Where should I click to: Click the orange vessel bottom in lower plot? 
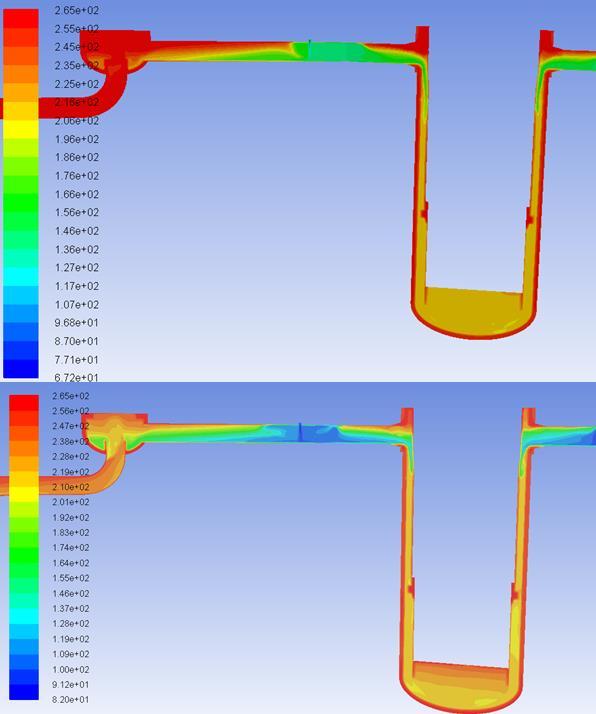[x=460, y=681]
